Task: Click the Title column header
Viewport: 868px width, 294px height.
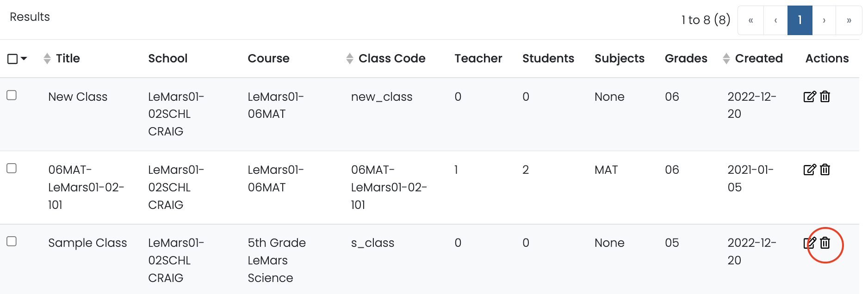Action: 68,58
